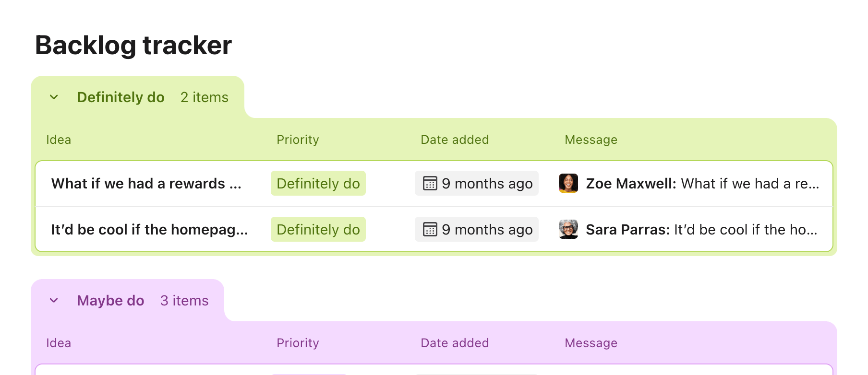Viewport: 868px width, 375px height.
Task: Open Sara Parras's message preview text
Action: pyautogui.click(x=701, y=230)
